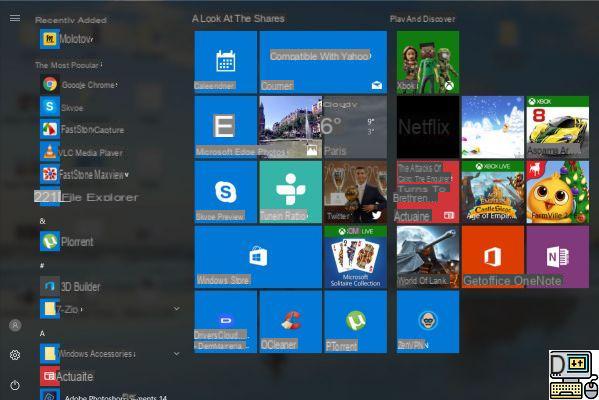
Task: Open the hamburger menu at top left
Action: click(x=15, y=18)
